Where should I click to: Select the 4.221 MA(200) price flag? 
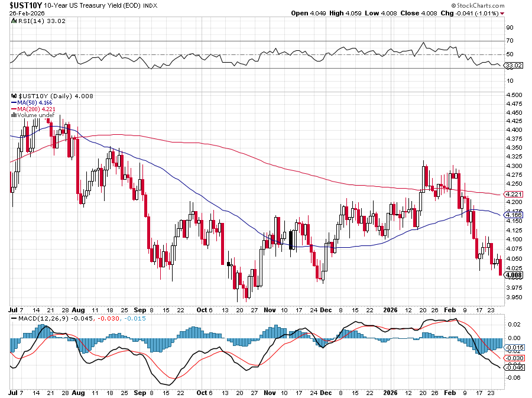[x=511, y=194]
